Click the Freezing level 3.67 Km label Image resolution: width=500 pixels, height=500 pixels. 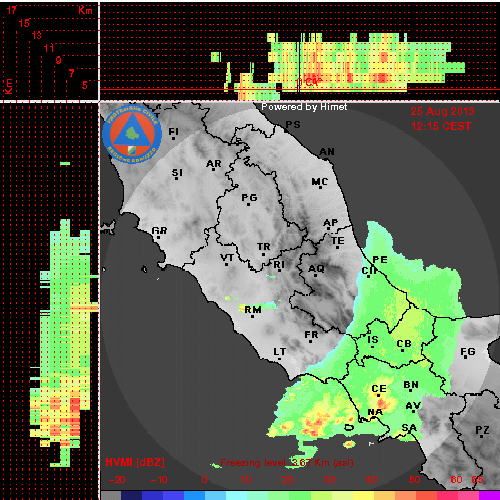(287, 463)
